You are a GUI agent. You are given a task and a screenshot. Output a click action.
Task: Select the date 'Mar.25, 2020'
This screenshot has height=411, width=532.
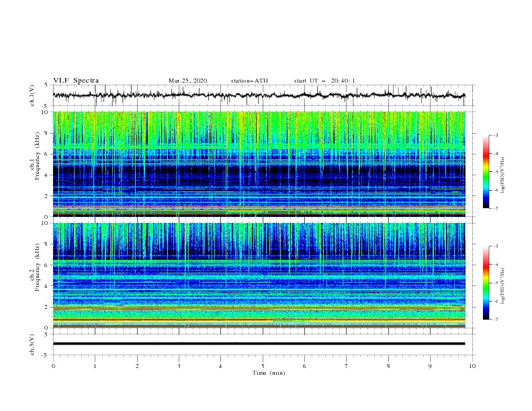[x=187, y=81]
